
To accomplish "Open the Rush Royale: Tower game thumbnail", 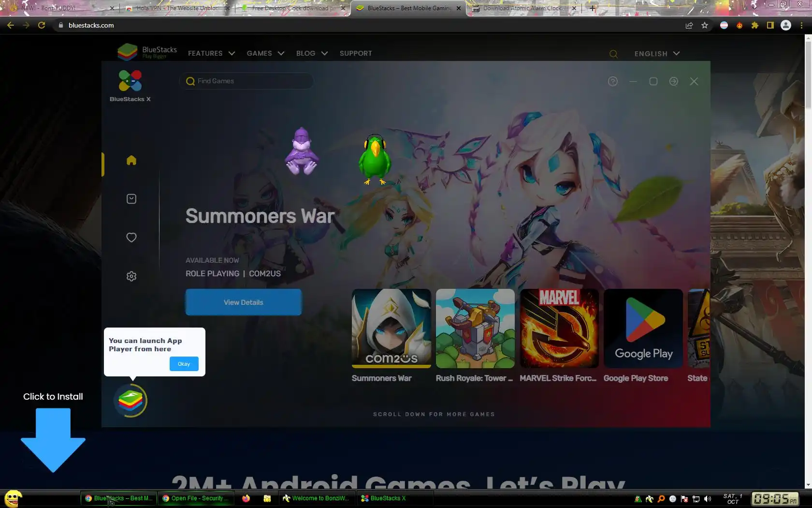I will coord(475,329).
